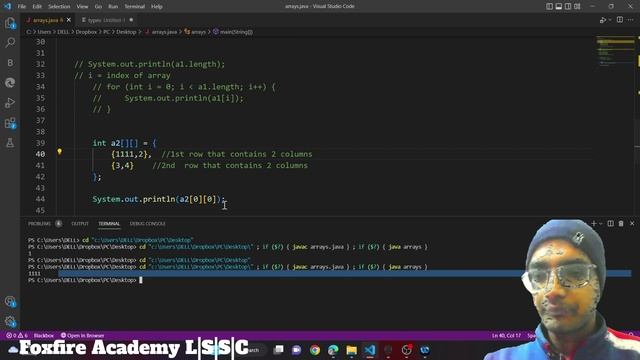
Task: Open the Terminal menu
Action: (x=135, y=7)
